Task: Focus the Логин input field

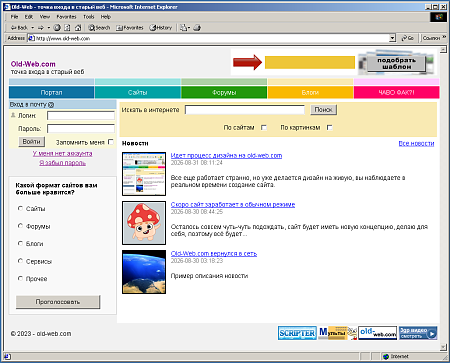Action: pos(81,116)
